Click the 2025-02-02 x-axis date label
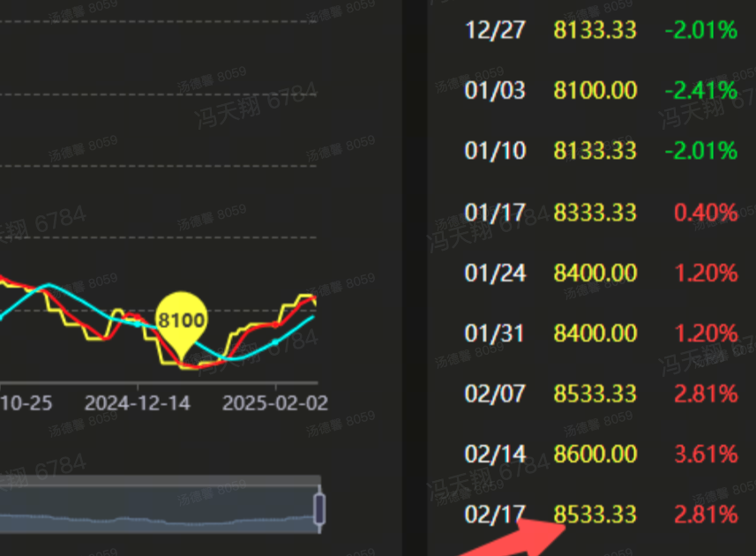Image resolution: width=756 pixels, height=556 pixels. pyautogui.click(x=274, y=403)
